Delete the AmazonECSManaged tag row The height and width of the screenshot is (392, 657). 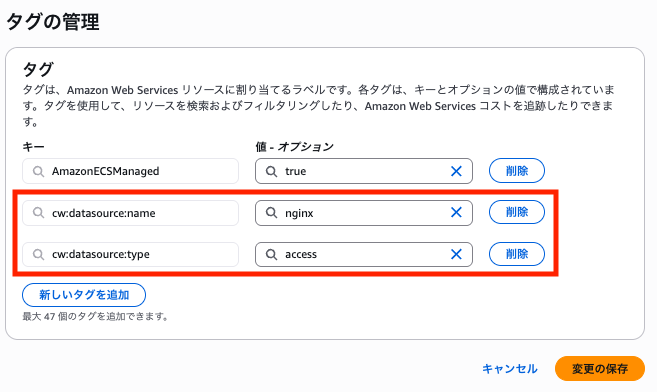tap(517, 170)
